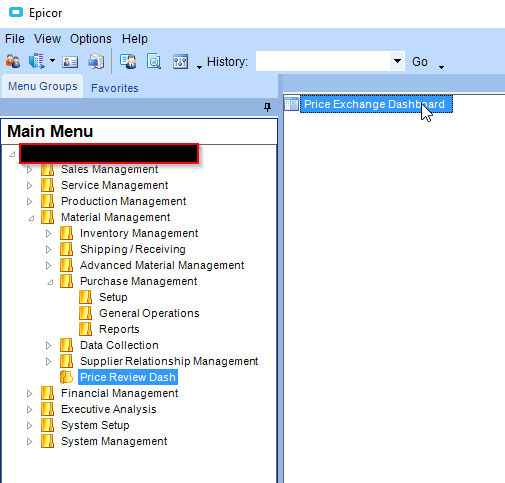Image resolution: width=505 pixels, height=483 pixels.
Task: Click the magnifier document search icon
Action: click(154, 62)
